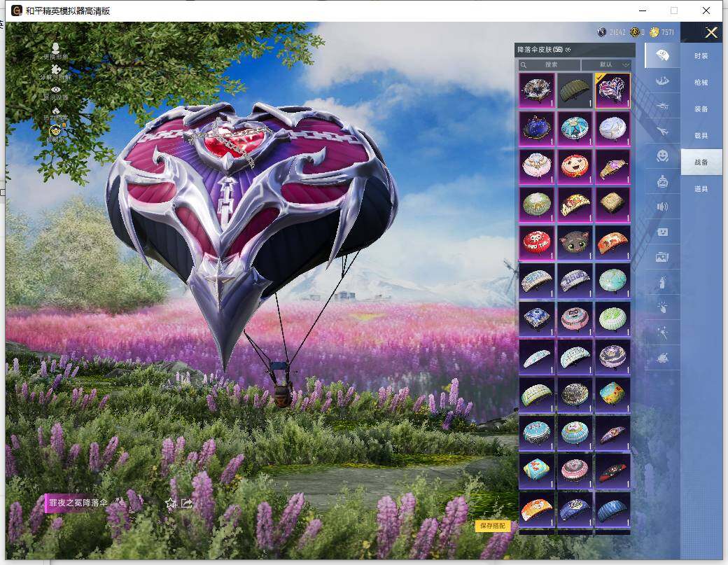Click the small icon above the face badge
Image resolution: width=728 pixels, height=565 pixels.
coord(56,111)
